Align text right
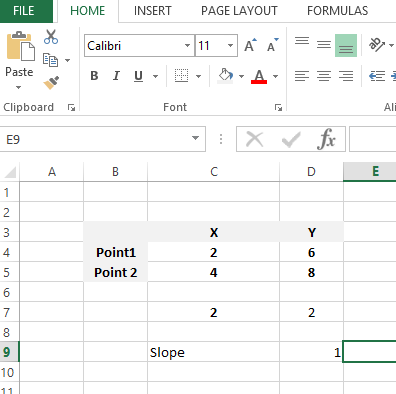 pos(346,76)
